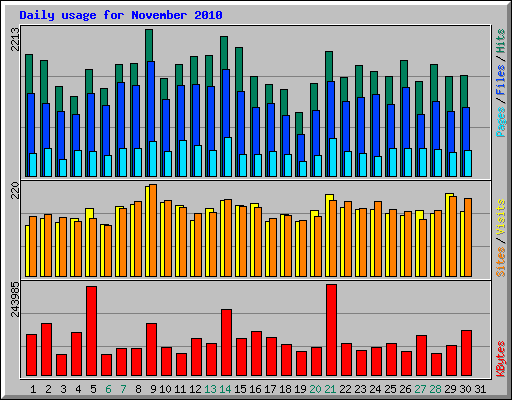The height and width of the screenshot is (400, 512).
Task: Select the 'Sites' legend label
Action: pyautogui.click(x=500, y=262)
